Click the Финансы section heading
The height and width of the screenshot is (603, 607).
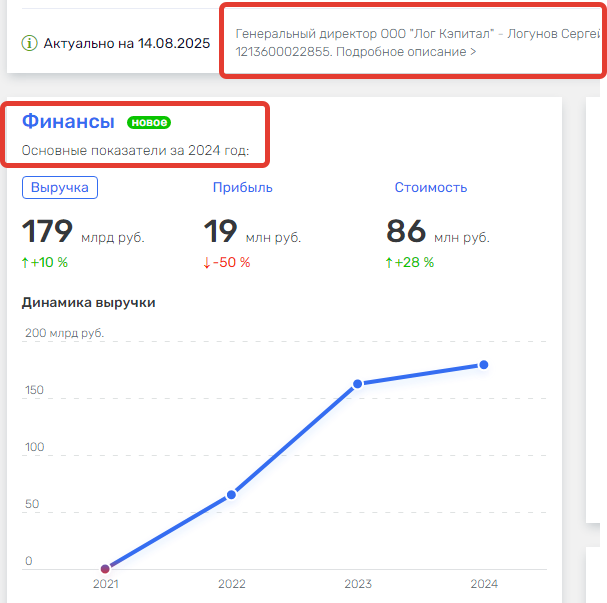click(x=68, y=122)
